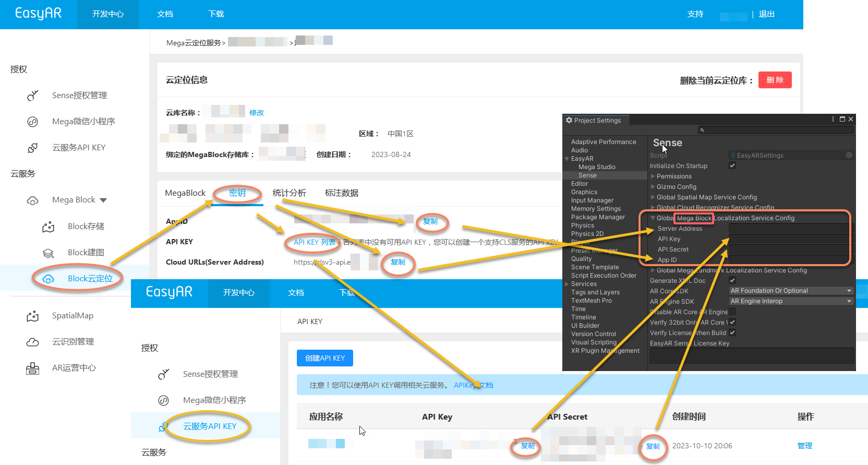868x465 pixels.
Task: Click the Mega微信小程序 icon in the upper sidebar
Action: pos(33,122)
